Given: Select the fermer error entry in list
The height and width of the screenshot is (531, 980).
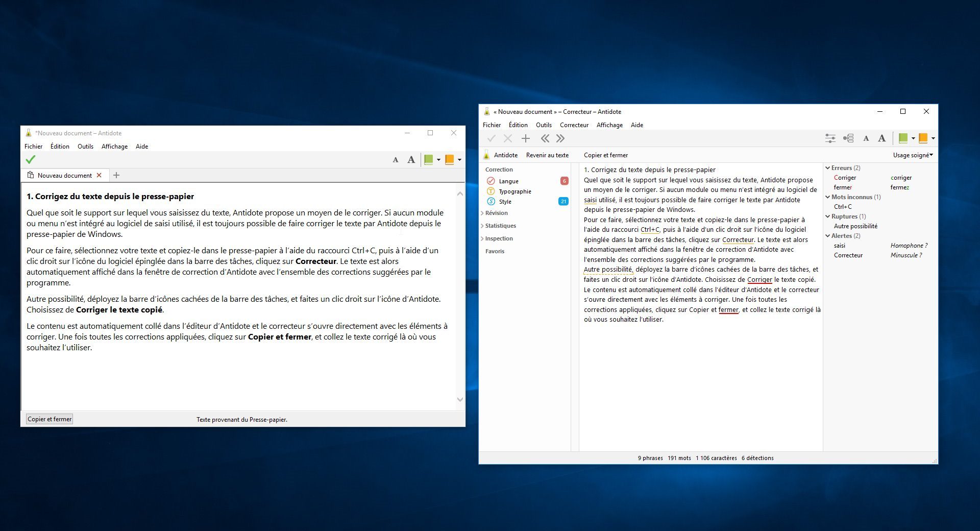Looking at the screenshot, I should coord(880,187).
